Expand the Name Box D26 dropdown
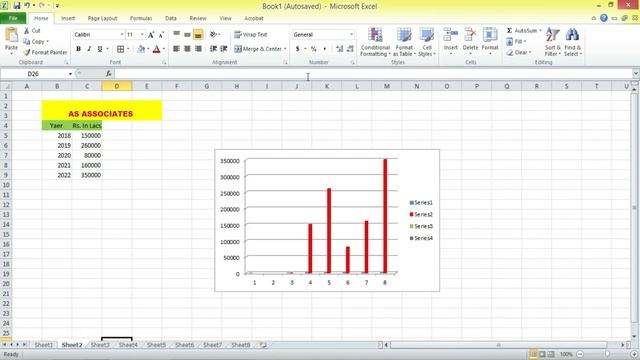This screenshot has width=640, height=360. click(x=70, y=74)
